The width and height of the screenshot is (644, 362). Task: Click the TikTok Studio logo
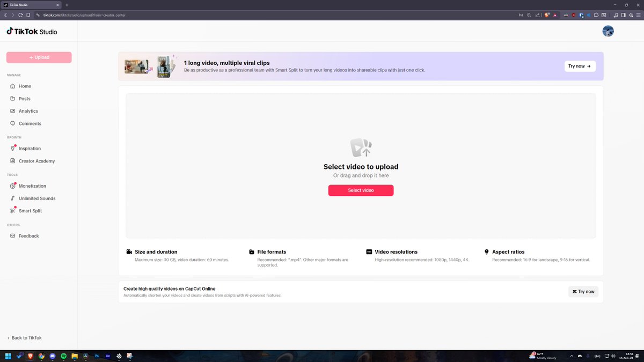[x=32, y=32]
